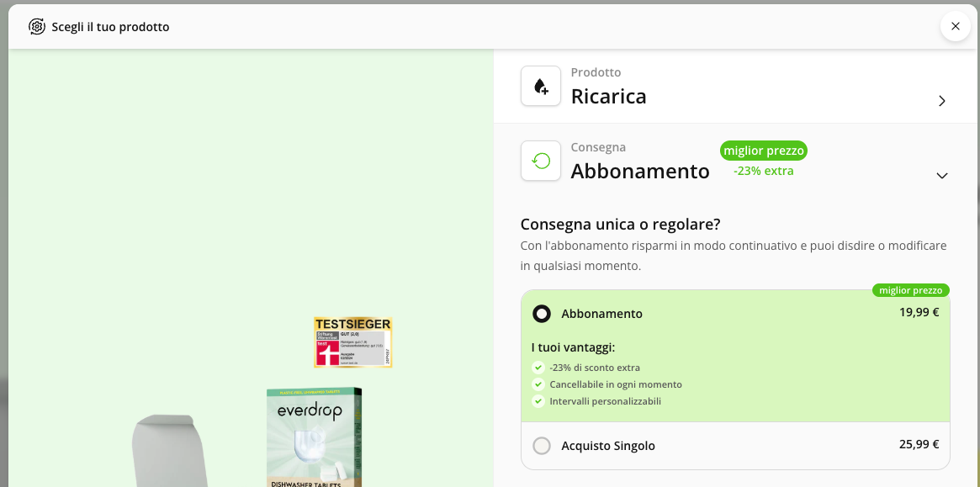This screenshot has width=980, height=487.
Task: Collapse the Consegna section using down chevron
Action: (941, 176)
